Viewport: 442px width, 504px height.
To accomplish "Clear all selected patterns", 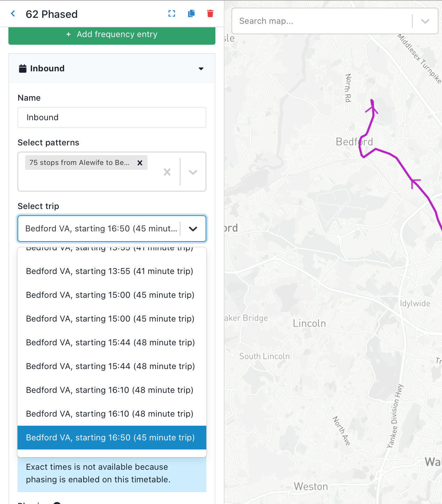I will pos(167,172).
